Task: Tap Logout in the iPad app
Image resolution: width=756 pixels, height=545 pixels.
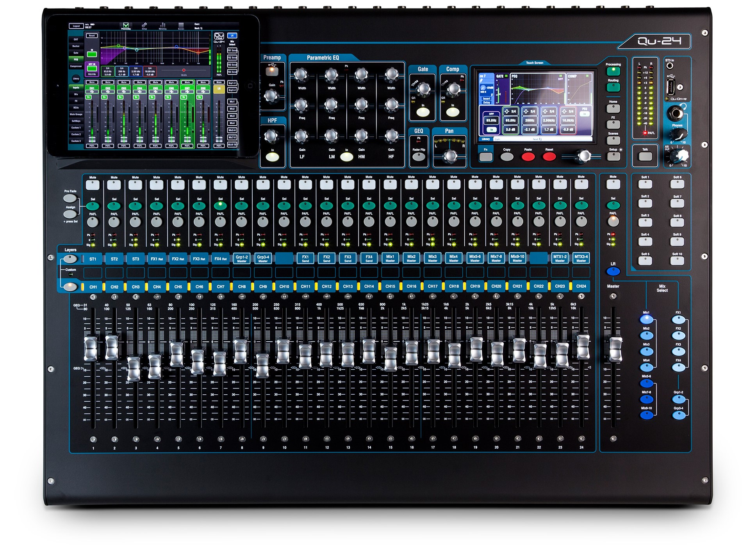Action: (76, 26)
